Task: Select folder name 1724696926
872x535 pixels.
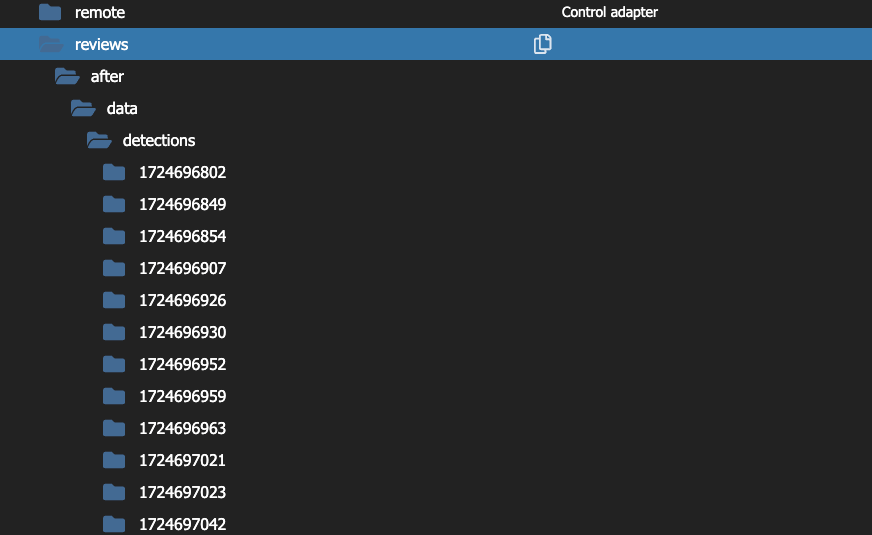Action: point(182,300)
